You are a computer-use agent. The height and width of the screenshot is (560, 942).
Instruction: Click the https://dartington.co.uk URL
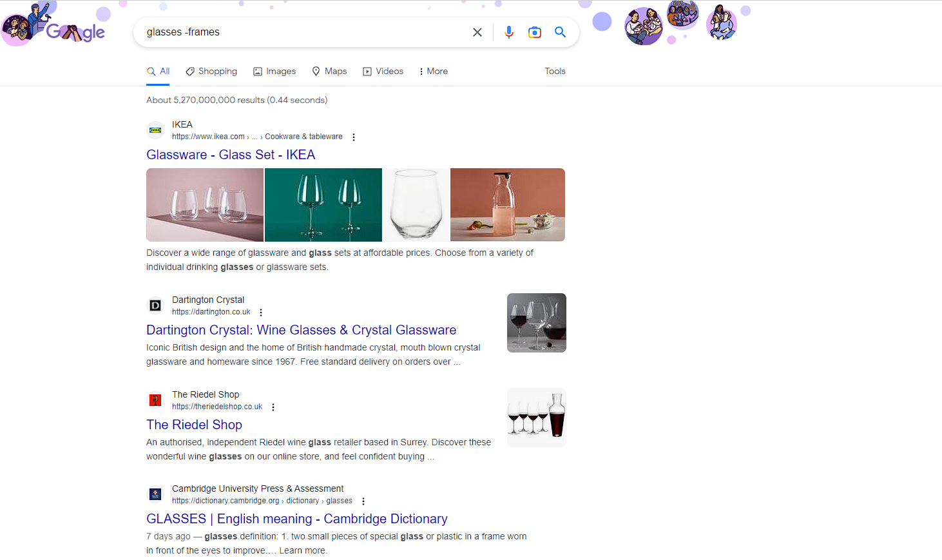click(x=211, y=312)
